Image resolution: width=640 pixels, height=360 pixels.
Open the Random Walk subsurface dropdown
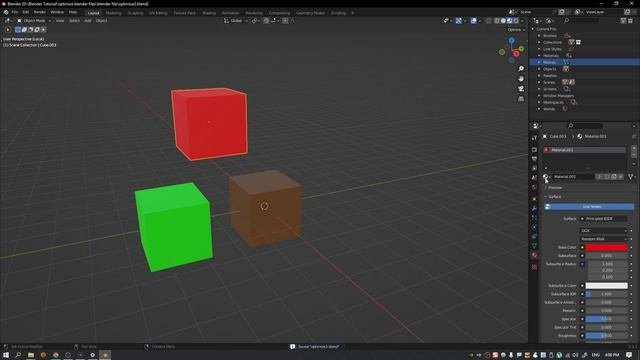(603, 239)
